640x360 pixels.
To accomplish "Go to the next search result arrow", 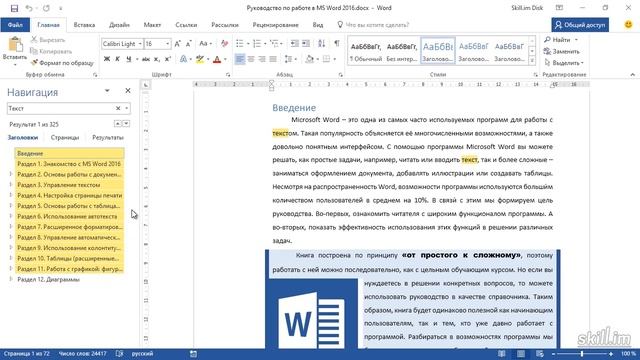I will 126,124.
